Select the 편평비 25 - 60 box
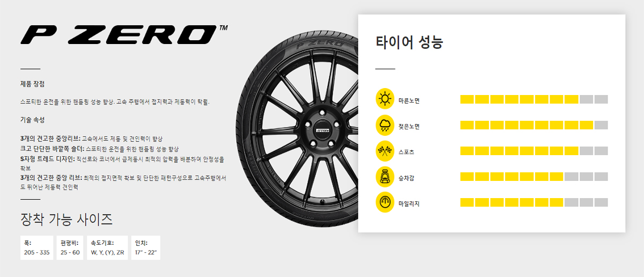 coord(70,247)
